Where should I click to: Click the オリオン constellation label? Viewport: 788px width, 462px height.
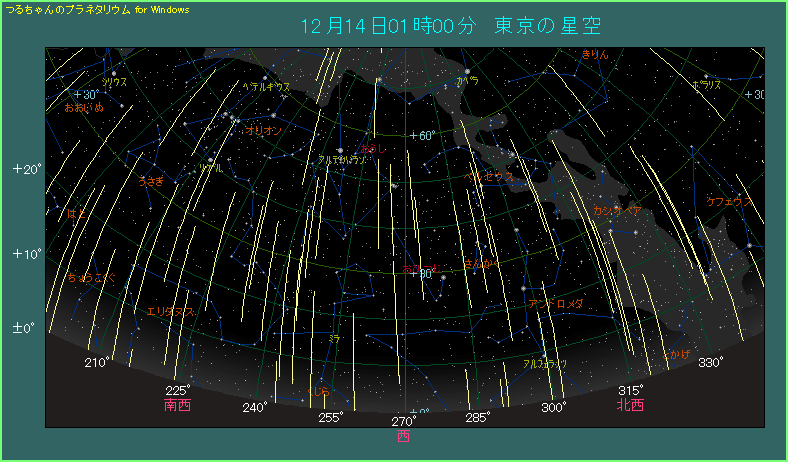point(263,131)
